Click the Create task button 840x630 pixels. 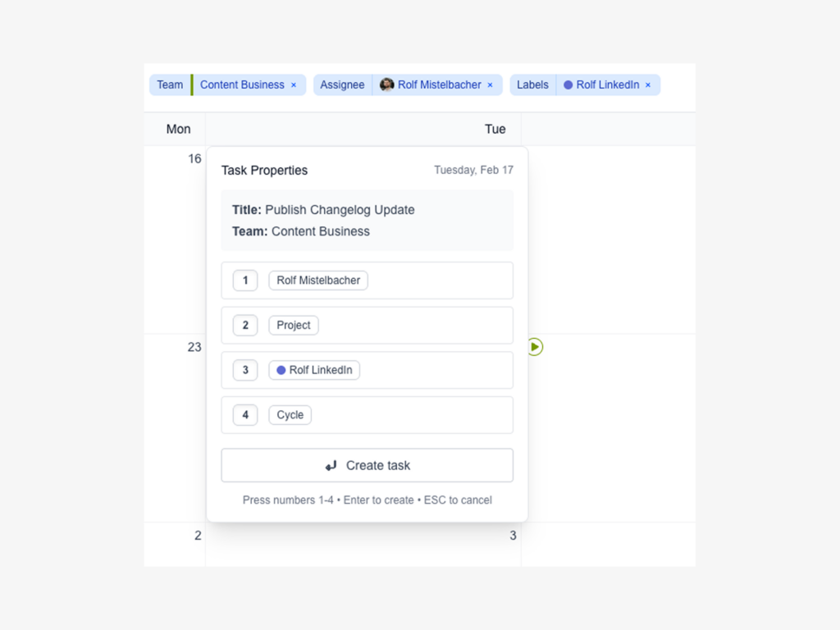[367, 465]
